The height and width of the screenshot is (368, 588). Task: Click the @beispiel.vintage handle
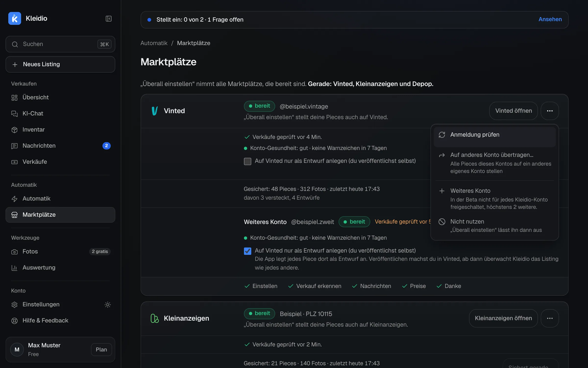tap(304, 106)
